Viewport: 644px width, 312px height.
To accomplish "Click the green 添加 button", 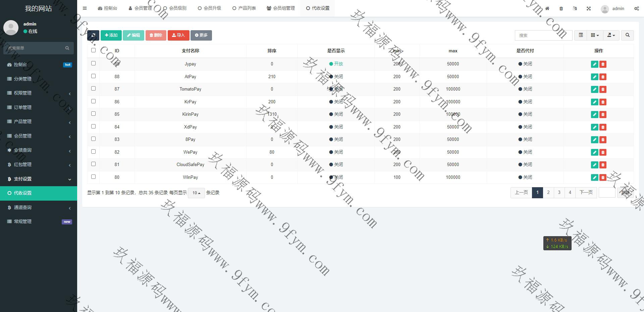I will [x=111, y=35].
